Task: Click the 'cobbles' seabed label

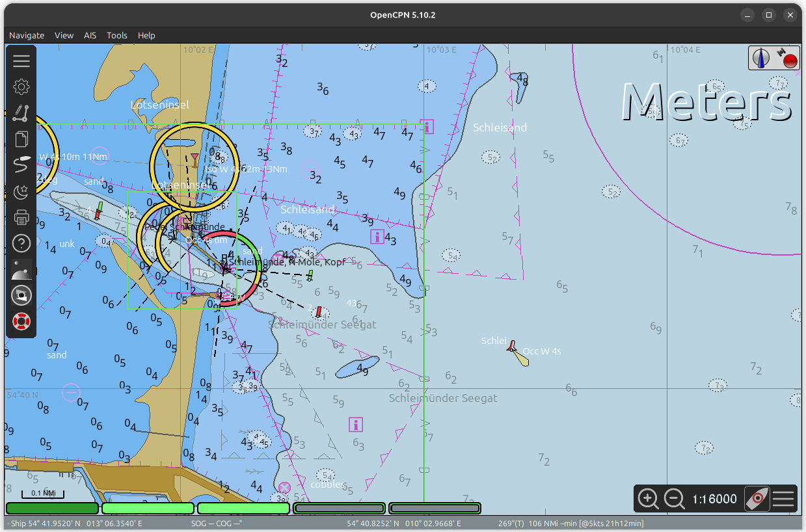Action: [x=327, y=485]
